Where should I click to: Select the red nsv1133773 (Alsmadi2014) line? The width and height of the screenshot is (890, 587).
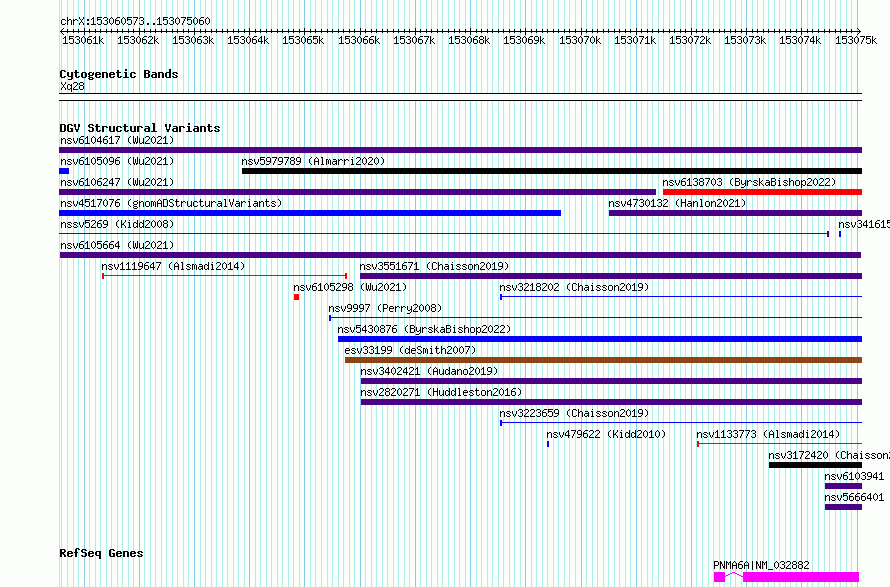point(779,444)
